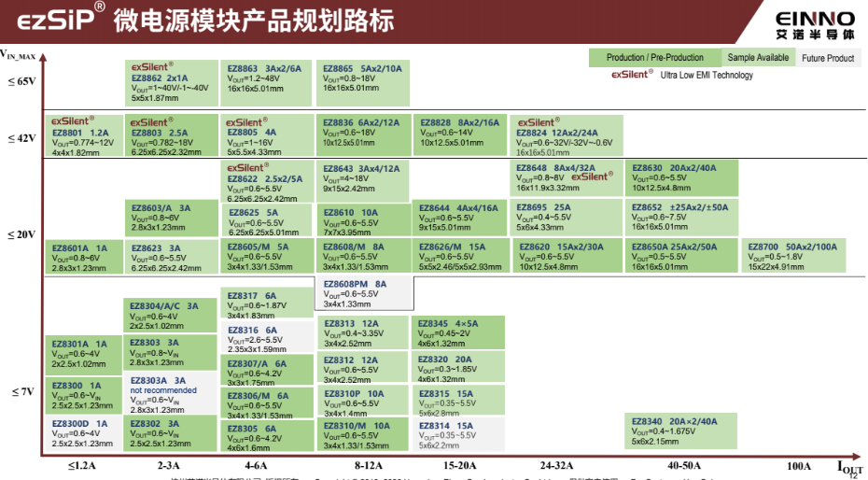Click the EZ8301A 1A product cell
This screenshot has height=480, width=868.
[84, 354]
